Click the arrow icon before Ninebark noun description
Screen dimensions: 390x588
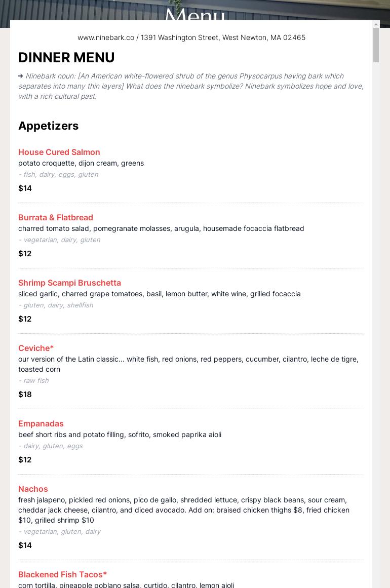[21, 76]
